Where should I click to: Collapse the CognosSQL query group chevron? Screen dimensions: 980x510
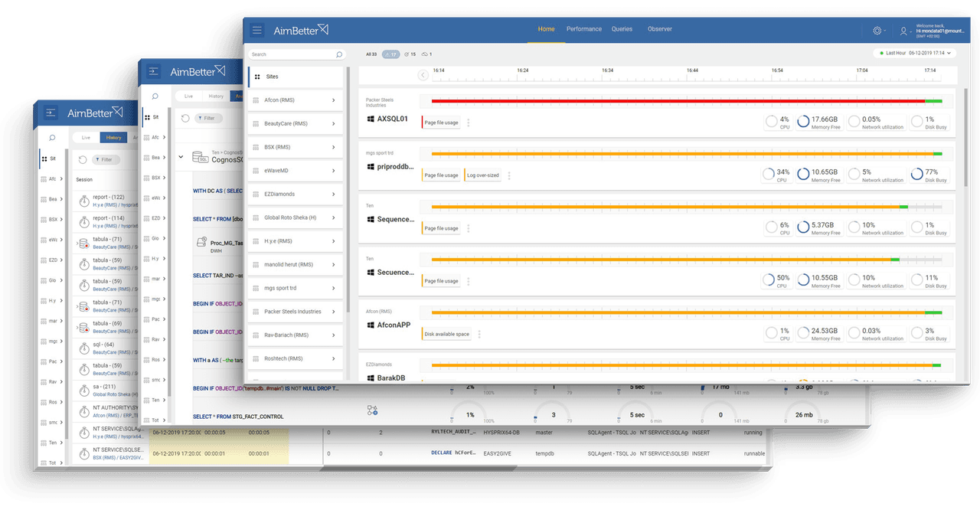pyautogui.click(x=181, y=156)
